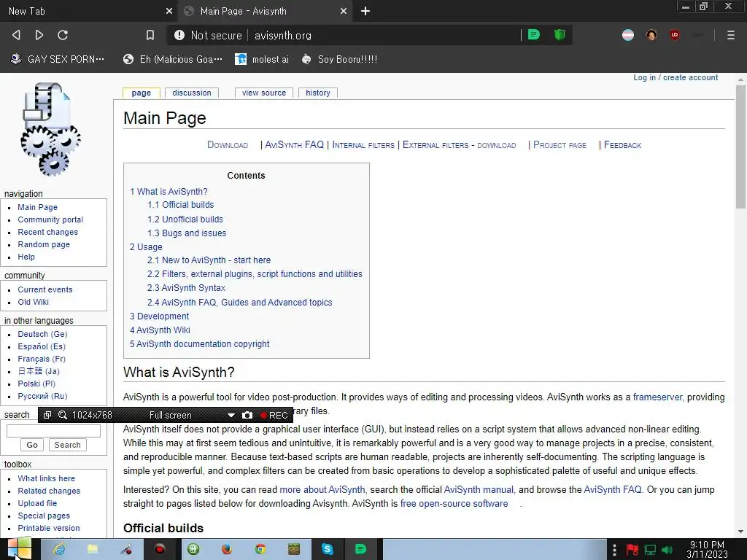
Task: Switch to Deutsch (Ge) language
Action: [42, 334]
